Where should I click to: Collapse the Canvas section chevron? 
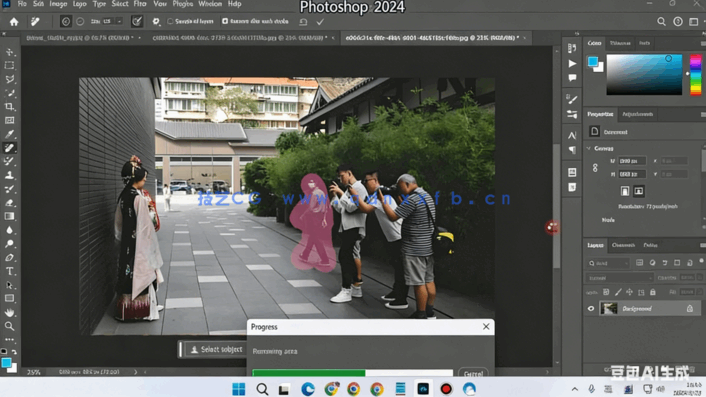click(588, 148)
